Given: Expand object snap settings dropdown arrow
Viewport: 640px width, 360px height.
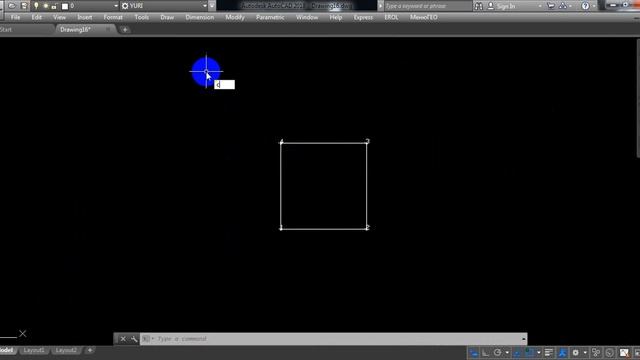Looking at the screenshot, I should pos(539,353).
